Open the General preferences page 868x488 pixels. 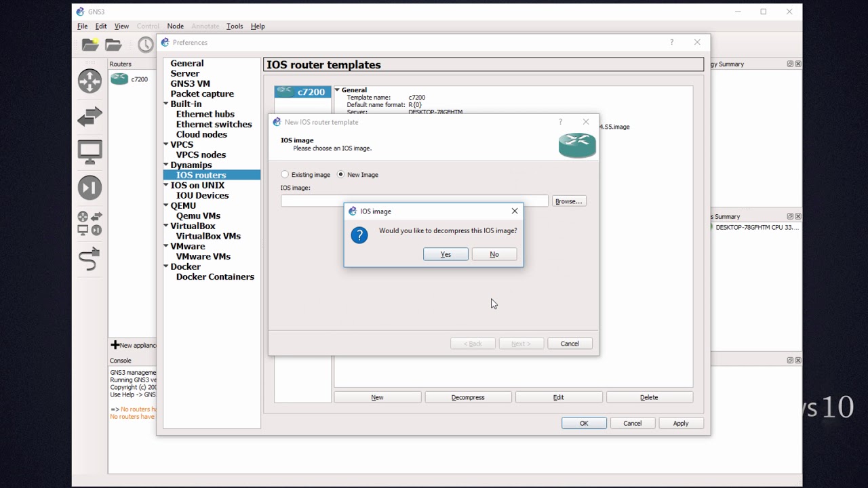pos(187,63)
